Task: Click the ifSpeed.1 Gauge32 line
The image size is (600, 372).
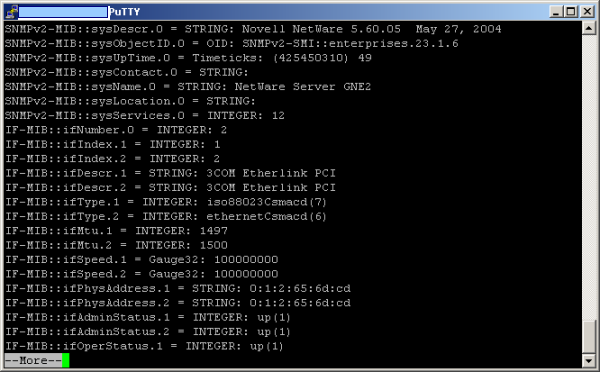Action: click(x=142, y=260)
